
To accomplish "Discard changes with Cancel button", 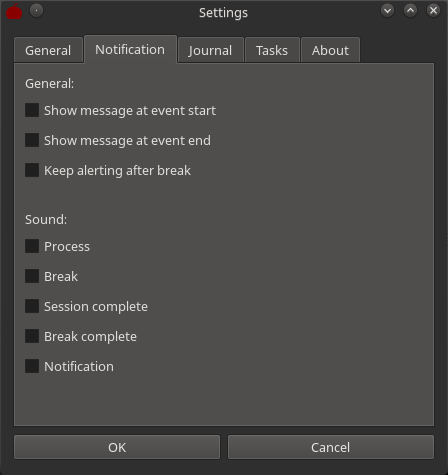I will click(x=331, y=447).
